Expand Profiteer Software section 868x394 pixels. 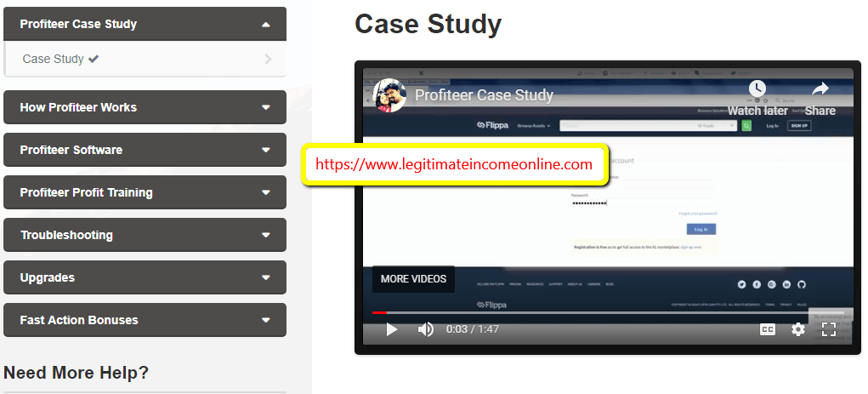tap(145, 150)
